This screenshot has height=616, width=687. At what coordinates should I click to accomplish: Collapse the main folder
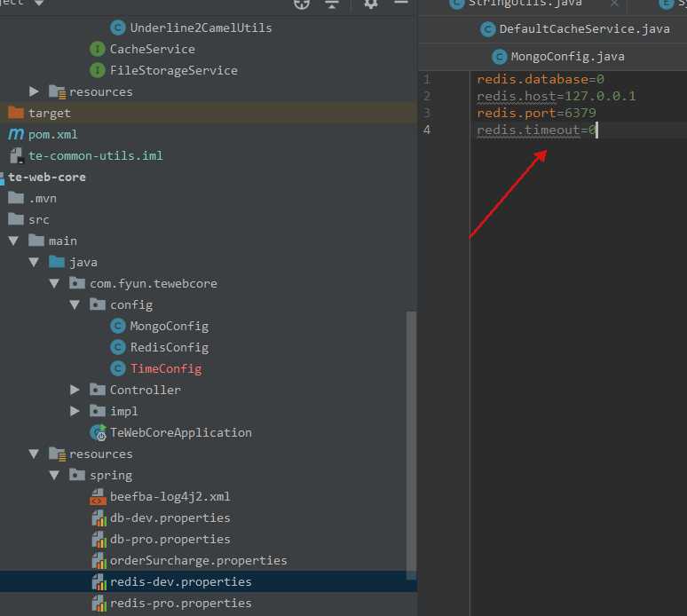pos(13,241)
